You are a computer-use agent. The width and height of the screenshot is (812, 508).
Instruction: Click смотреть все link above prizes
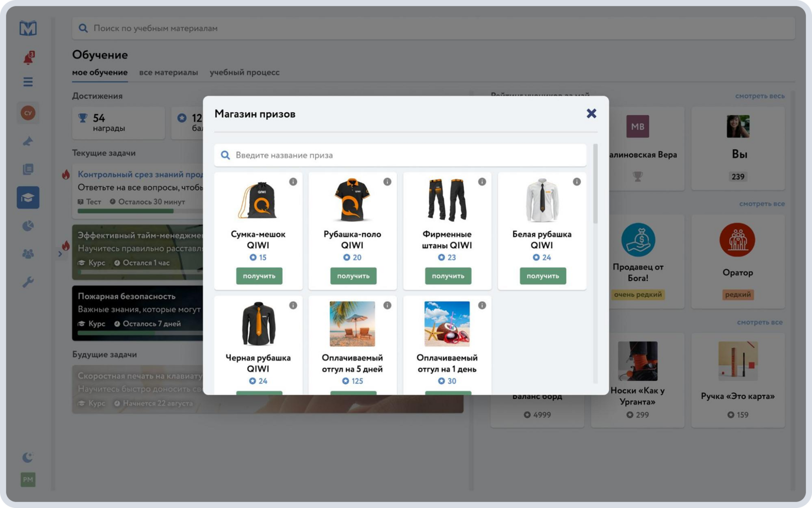point(760,322)
